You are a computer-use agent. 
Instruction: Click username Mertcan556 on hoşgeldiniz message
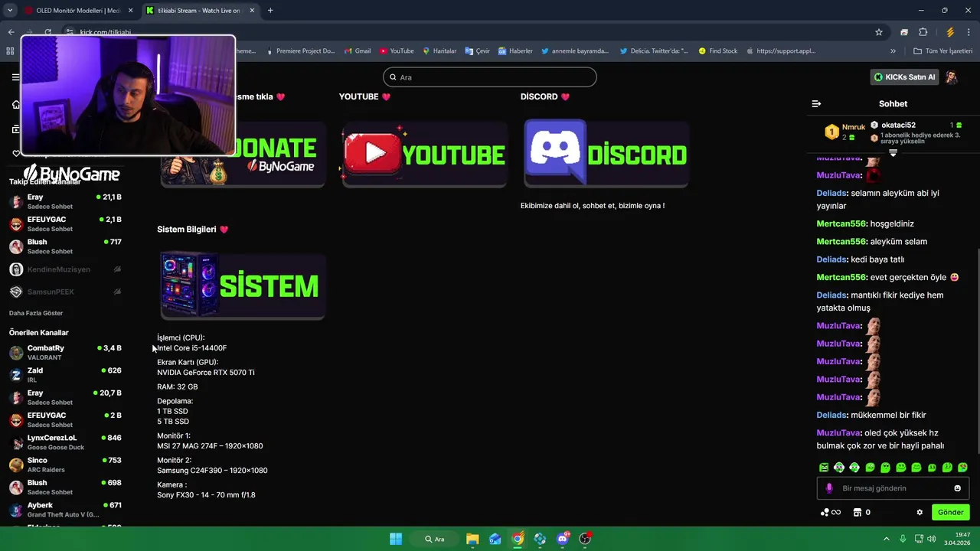click(x=841, y=223)
